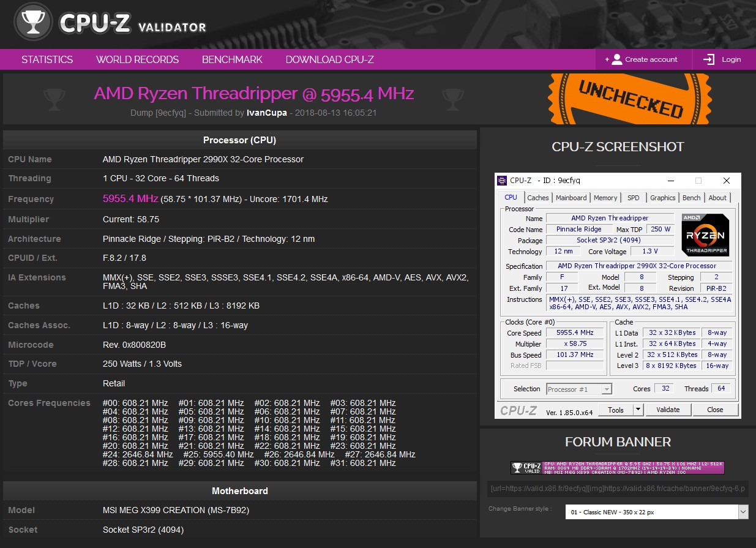This screenshot has width=756, height=548.
Task: Click the Tools button in CPU-Z screenshot
Action: click(x=616, y=410)
